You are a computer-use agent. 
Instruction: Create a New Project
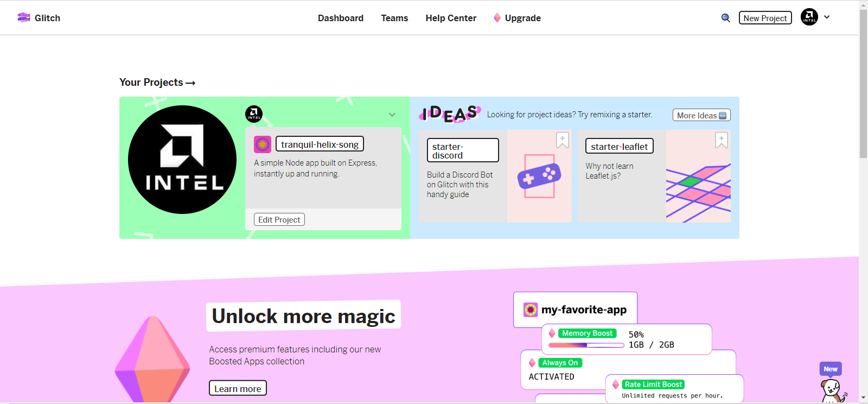point(765,18)
